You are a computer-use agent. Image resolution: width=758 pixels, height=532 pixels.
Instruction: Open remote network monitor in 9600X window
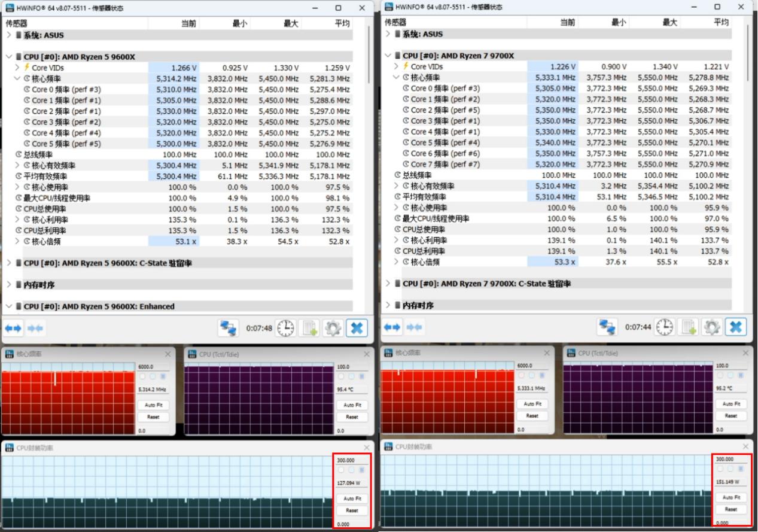click(x=228, y=328)
